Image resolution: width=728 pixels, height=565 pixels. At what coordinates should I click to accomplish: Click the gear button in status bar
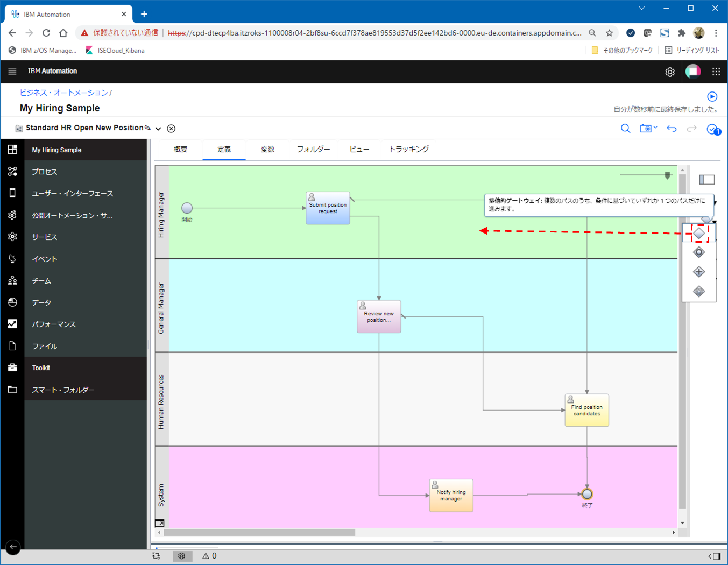tap(182, 556)
